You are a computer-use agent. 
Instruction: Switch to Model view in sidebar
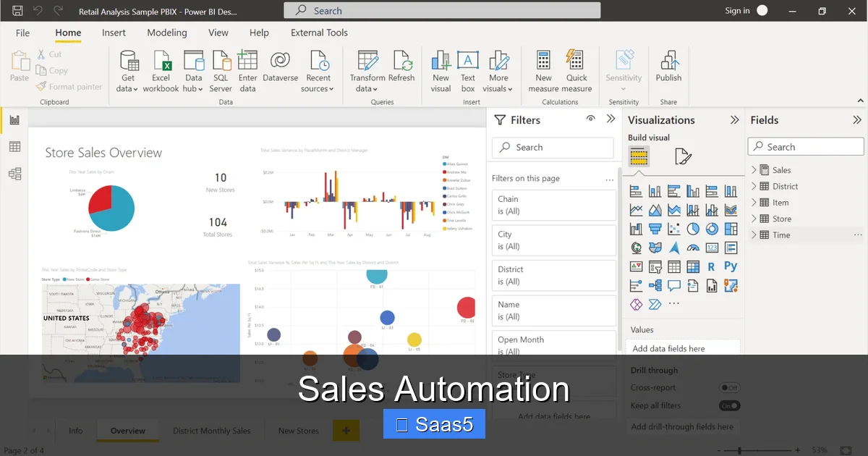tap(14, 174)
